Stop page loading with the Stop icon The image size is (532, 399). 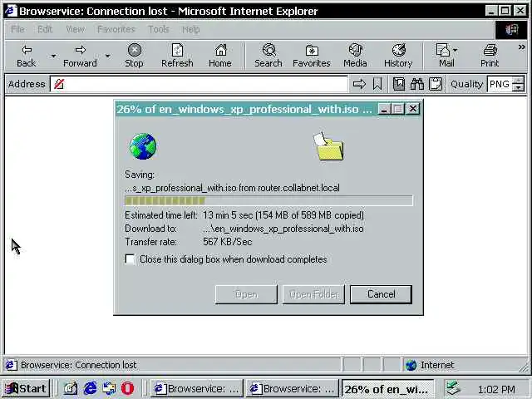click(135, 56)
